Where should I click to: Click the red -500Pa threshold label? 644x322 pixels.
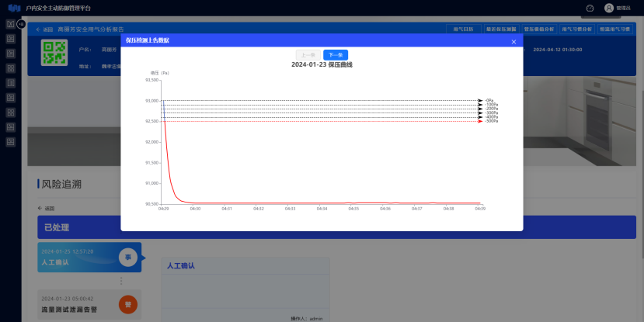(491, 121)
